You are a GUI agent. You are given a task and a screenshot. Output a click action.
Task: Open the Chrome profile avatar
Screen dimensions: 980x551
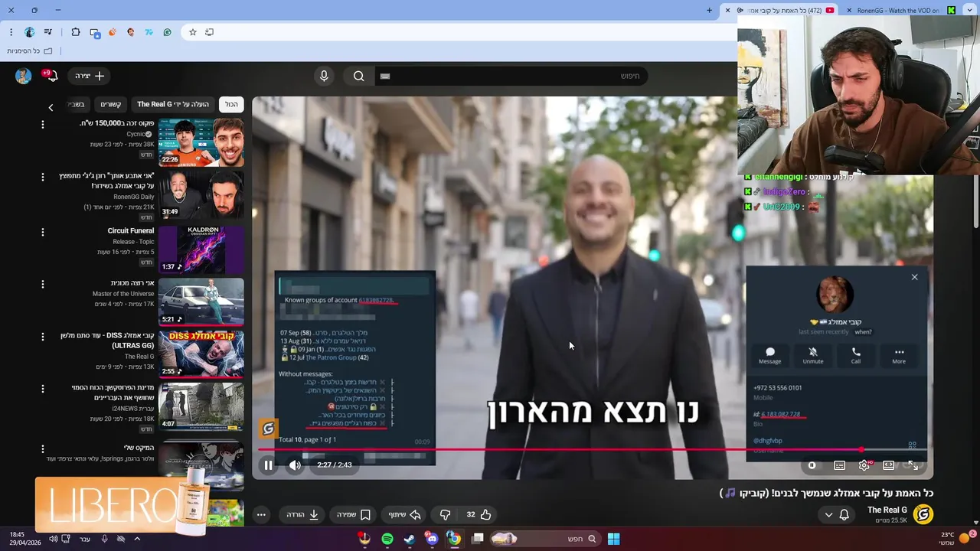click(x=30, y=32)
